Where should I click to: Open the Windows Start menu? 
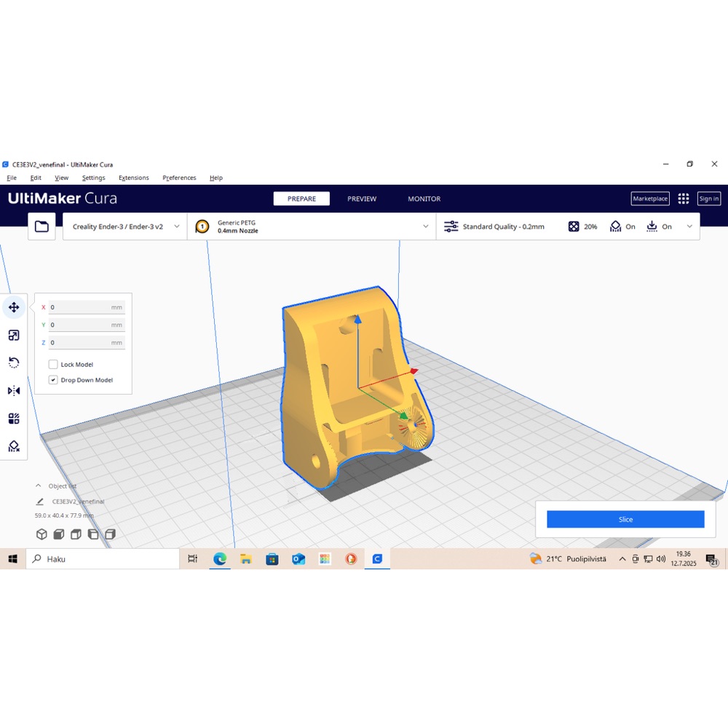coord(12,559)
